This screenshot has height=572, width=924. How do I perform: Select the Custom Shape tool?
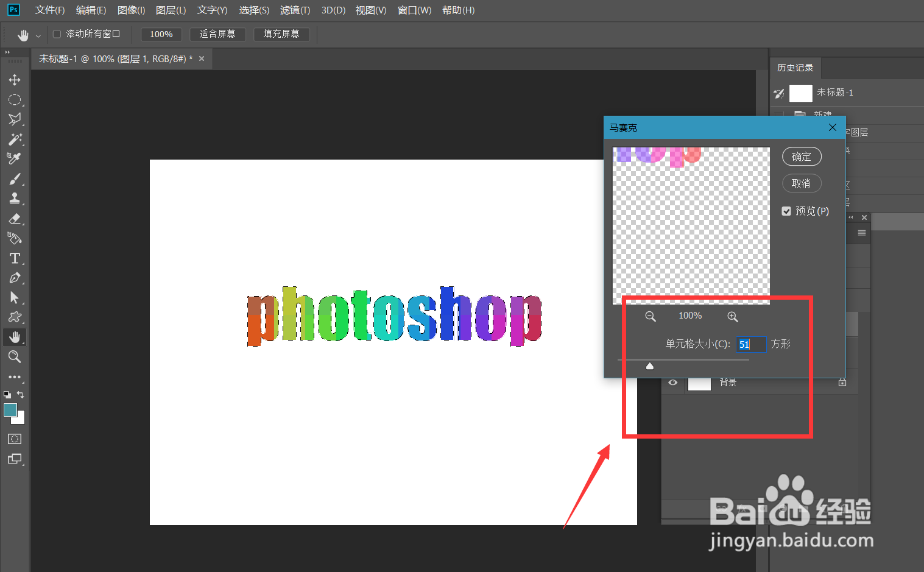tap(15, 317)
